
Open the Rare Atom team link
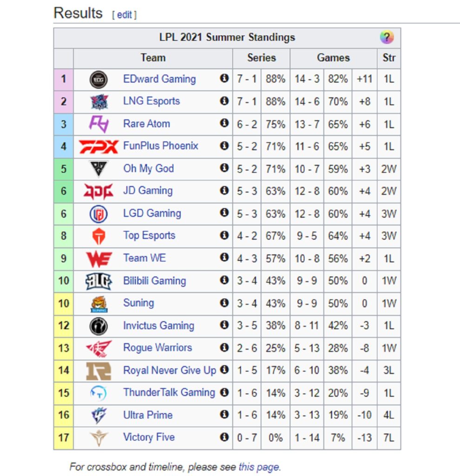[146, 124]
